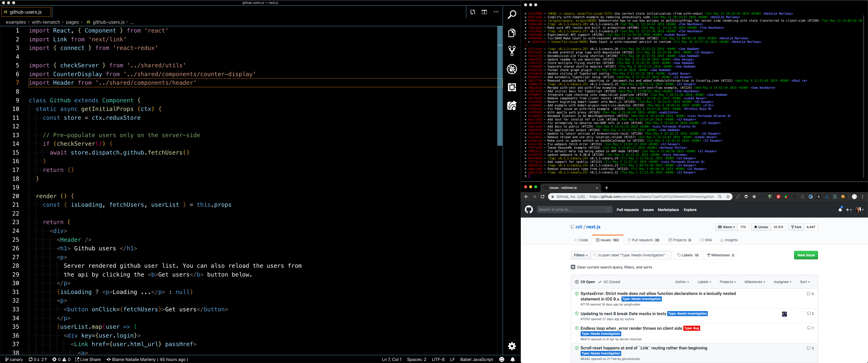Open the Chrome profile avatar
Image resolution: width=868 pixels, height=363 pixels.
[x=854, y=197]
